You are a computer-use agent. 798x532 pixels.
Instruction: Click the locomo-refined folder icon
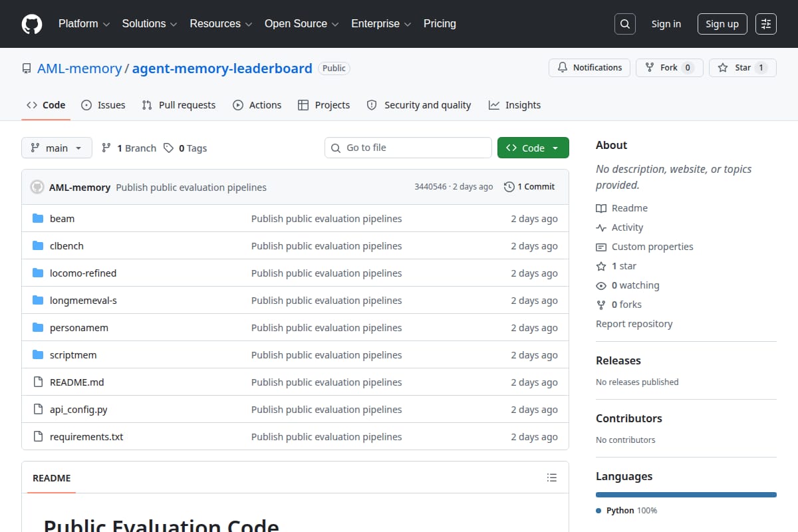[38, 273]
